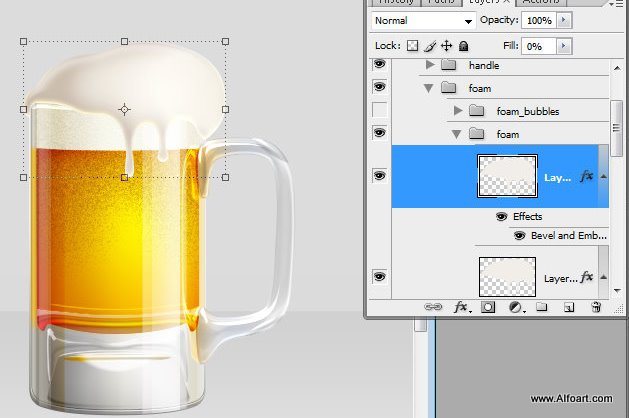
Task: Click the Delete Layer trash icon
Action: click(595, 308)
